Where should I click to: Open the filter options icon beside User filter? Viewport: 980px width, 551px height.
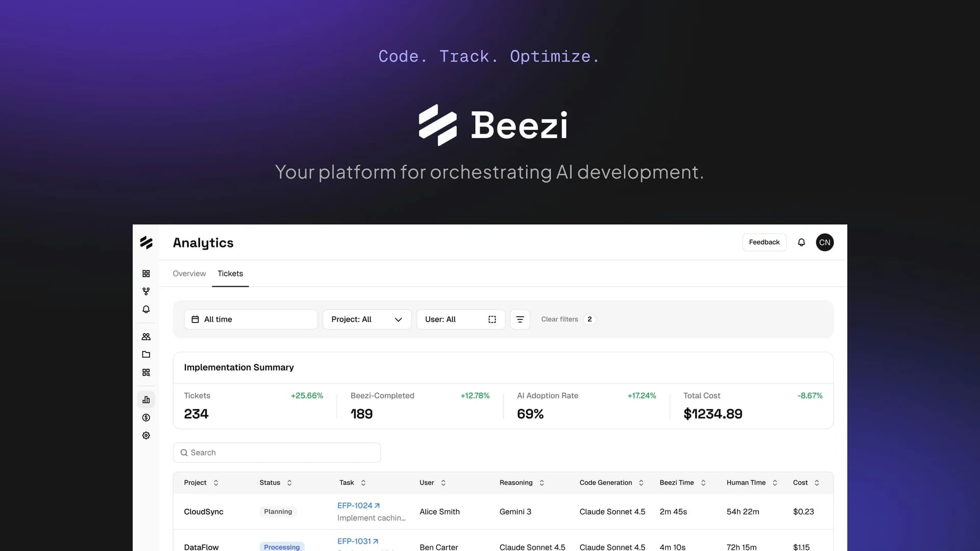click(520, 319)
